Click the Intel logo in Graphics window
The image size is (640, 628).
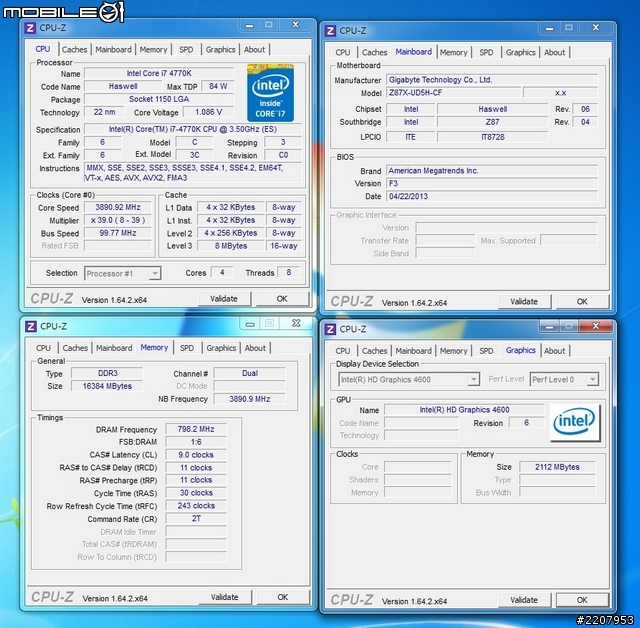click(x=574, y=422)
